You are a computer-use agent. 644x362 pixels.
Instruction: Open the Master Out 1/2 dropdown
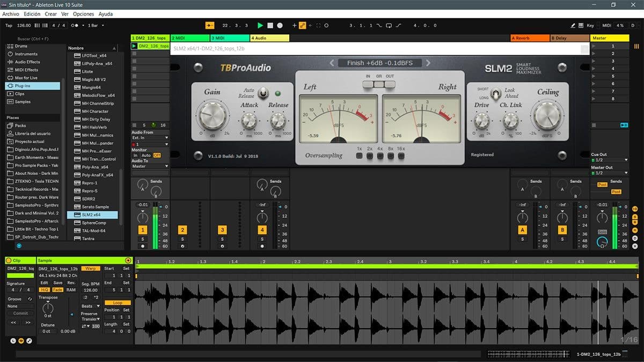[x=609, y=173]
